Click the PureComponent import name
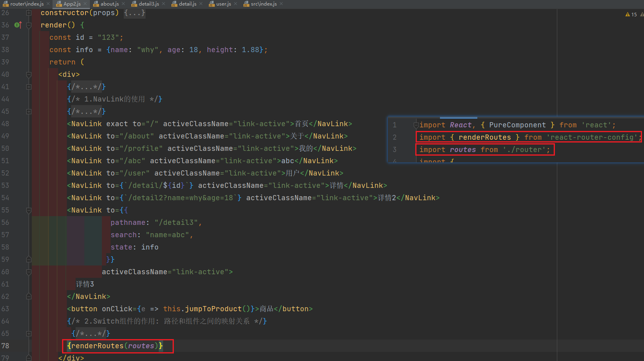The image size is (644, 361). pyautogui.click(x=518, y=125)
